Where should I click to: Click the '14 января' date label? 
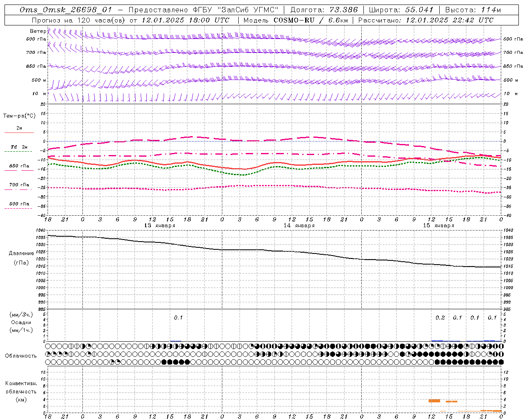pyautogui.click(x=299, y=226)
